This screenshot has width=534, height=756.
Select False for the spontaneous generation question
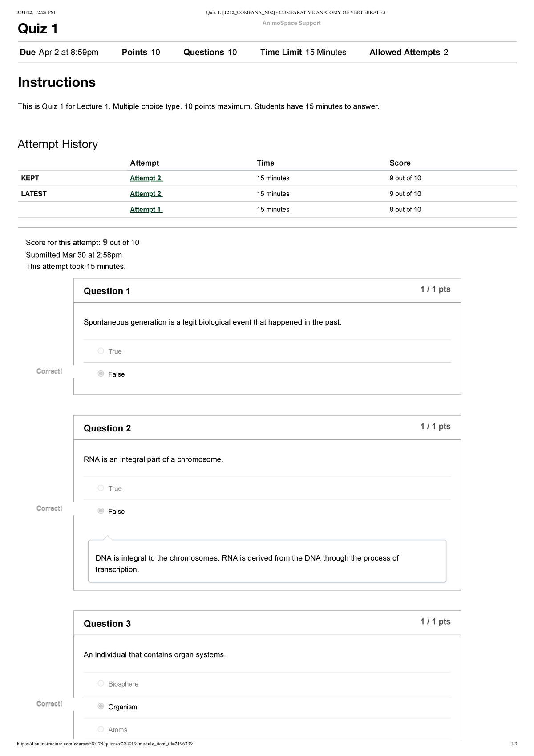pos(101,374)
